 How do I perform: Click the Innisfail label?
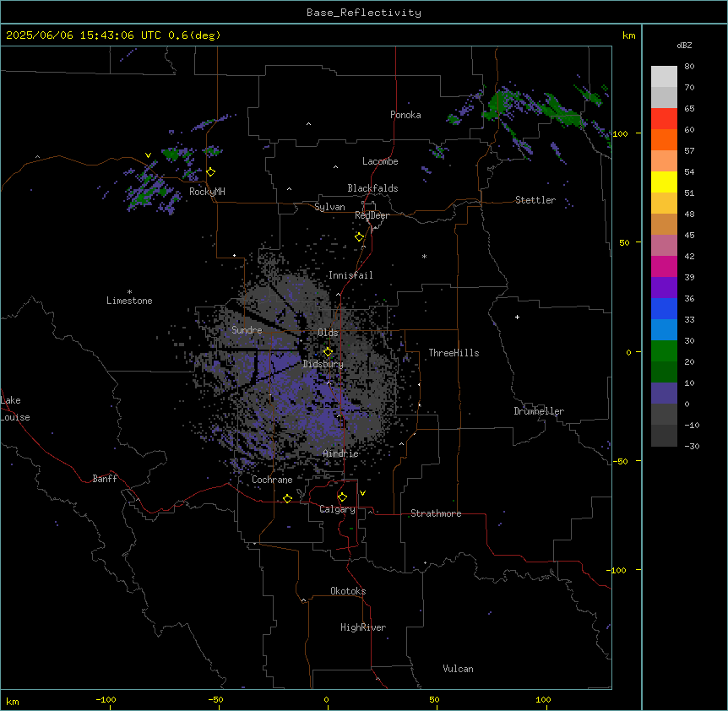click(x=350, y=275)
